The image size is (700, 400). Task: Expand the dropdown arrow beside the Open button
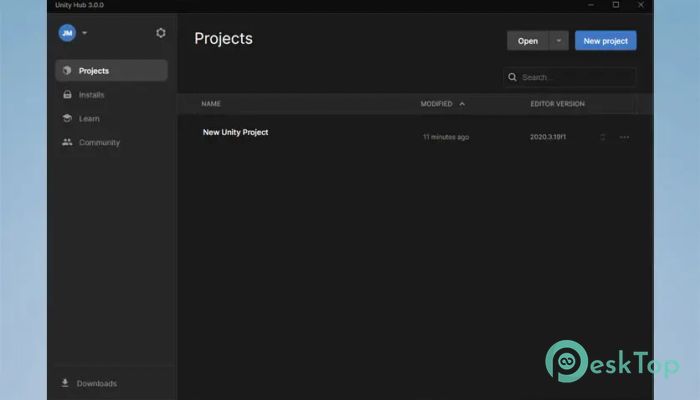[558, 41]
